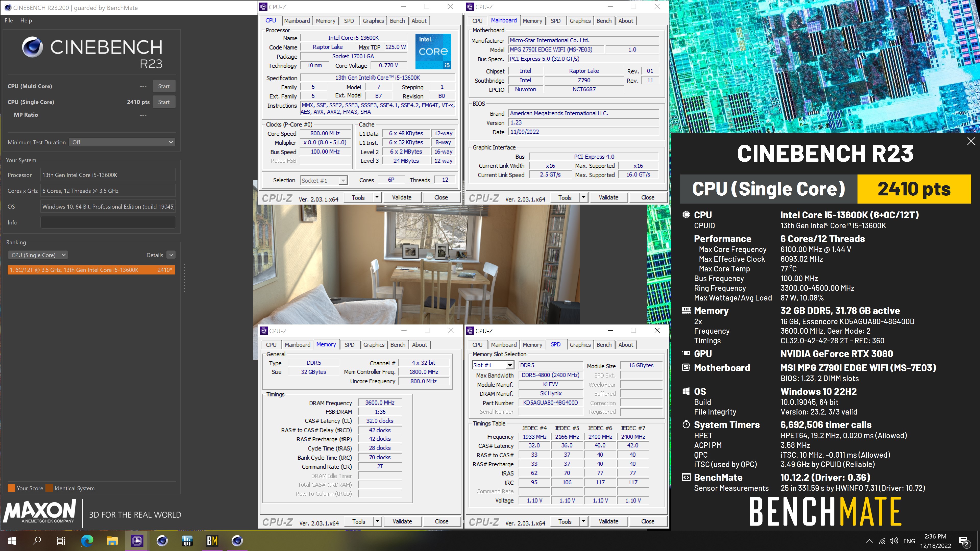Open the Slot #1 memory slot dropdown
The image size is (980, 551).
tap(493, 365)
